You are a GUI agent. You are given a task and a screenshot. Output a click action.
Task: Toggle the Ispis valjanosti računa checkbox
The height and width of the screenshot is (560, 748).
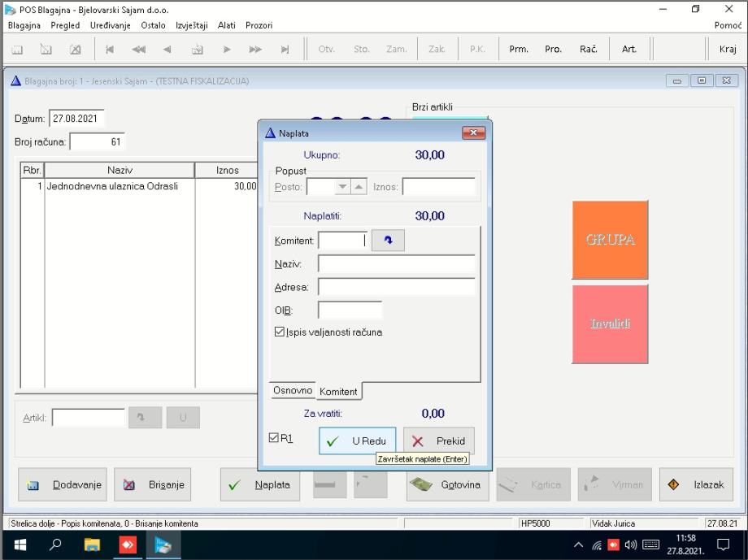(x=280, y=332)
